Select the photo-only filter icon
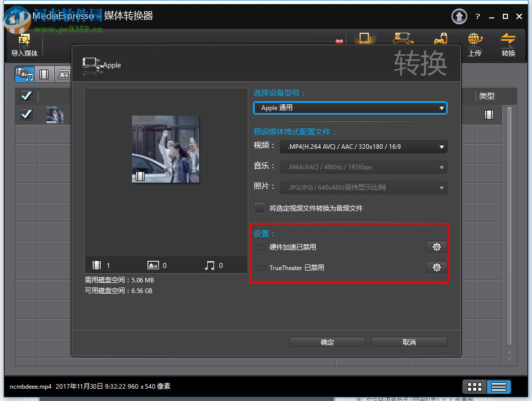Image resolution: width=532 pixels, height=401 pixels. 63,74
